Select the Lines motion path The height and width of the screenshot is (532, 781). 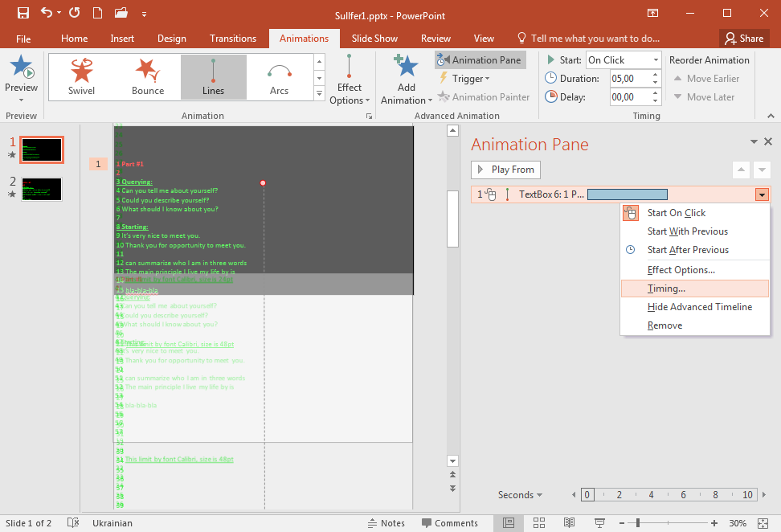[x=214, y=77]
